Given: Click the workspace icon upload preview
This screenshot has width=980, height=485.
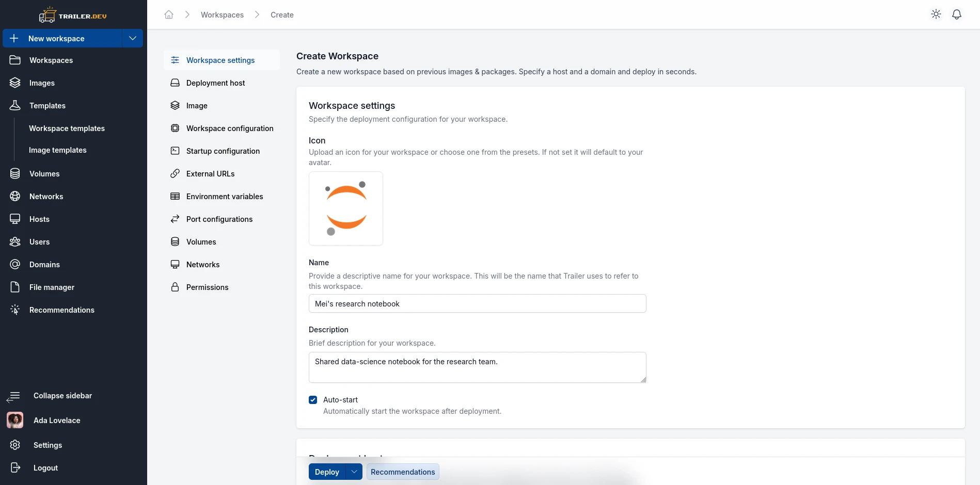Looking at the screenshot, I should 346,208.
